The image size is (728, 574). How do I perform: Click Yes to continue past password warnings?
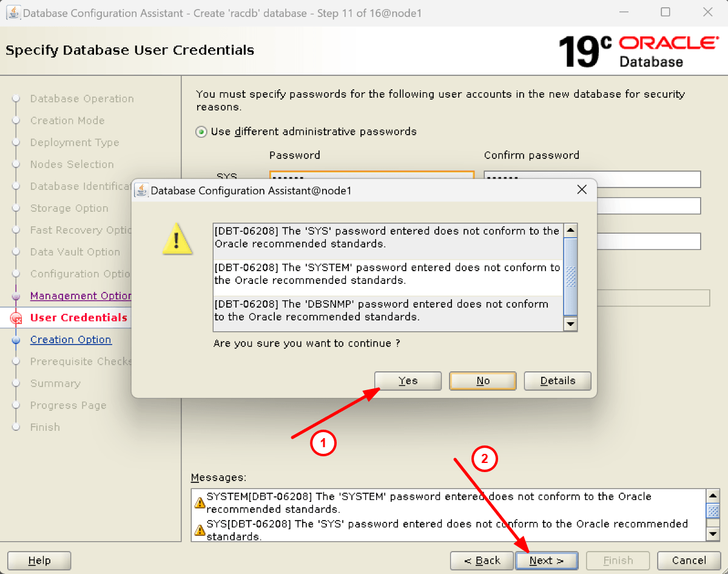(x=408, y=380)
